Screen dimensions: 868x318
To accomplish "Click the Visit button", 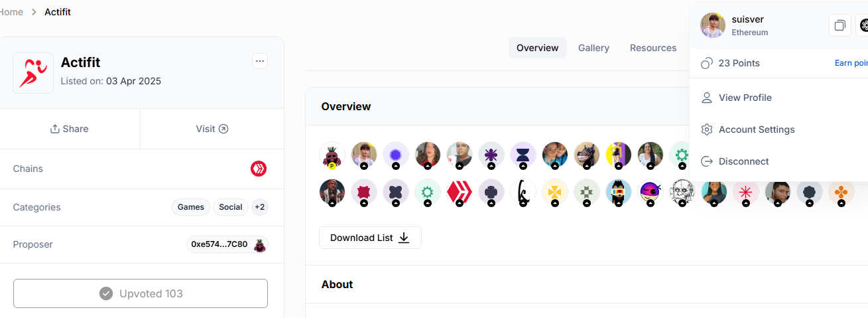I will click(212, 129).
